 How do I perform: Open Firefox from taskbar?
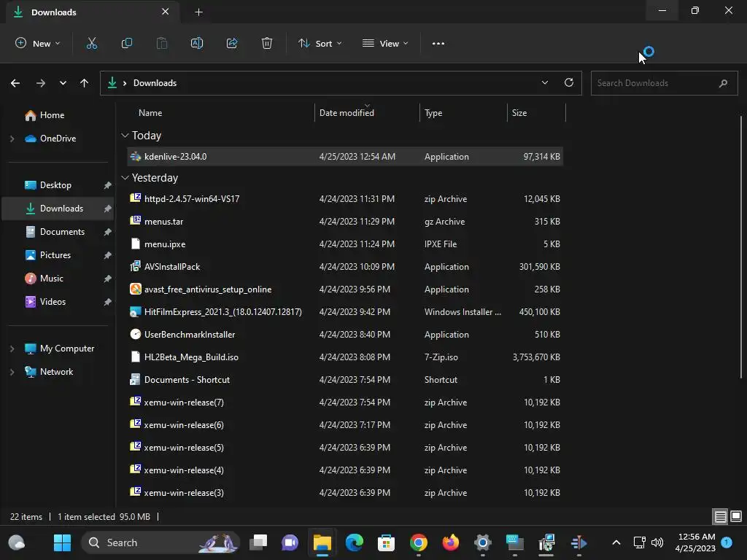(x=451, y=542)
